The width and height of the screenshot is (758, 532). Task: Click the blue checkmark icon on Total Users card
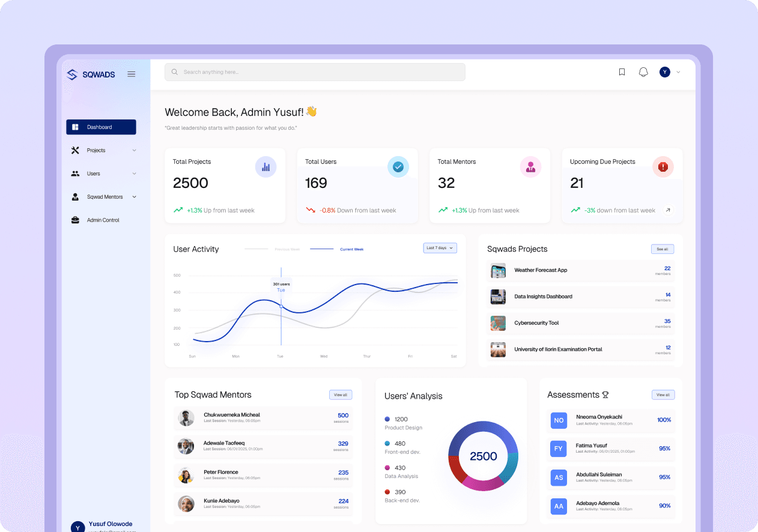click(x=398, y=167)
